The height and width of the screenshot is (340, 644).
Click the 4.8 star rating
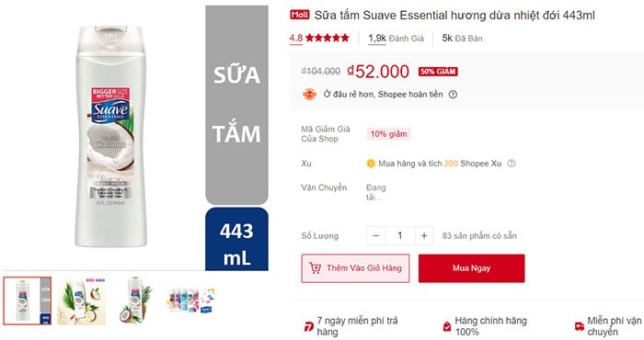click(319, 39)
